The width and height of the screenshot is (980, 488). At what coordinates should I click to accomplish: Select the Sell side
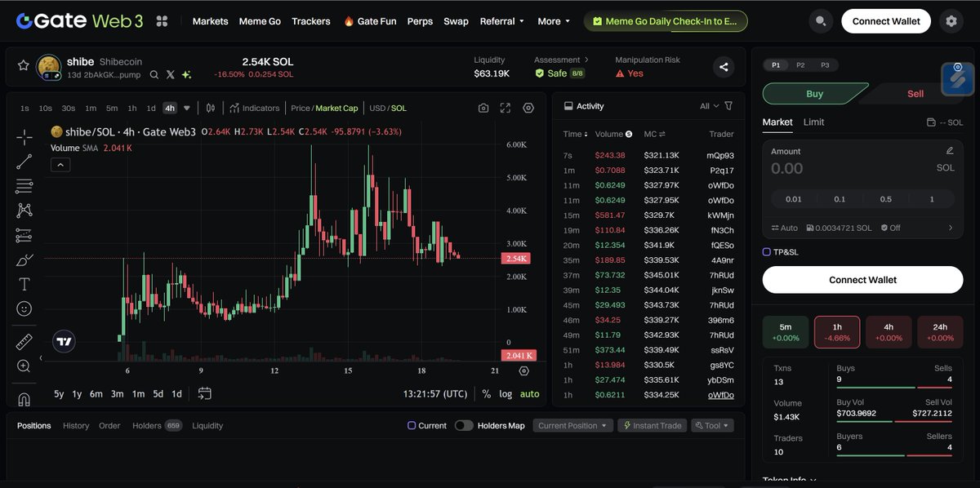click(915, 94)
